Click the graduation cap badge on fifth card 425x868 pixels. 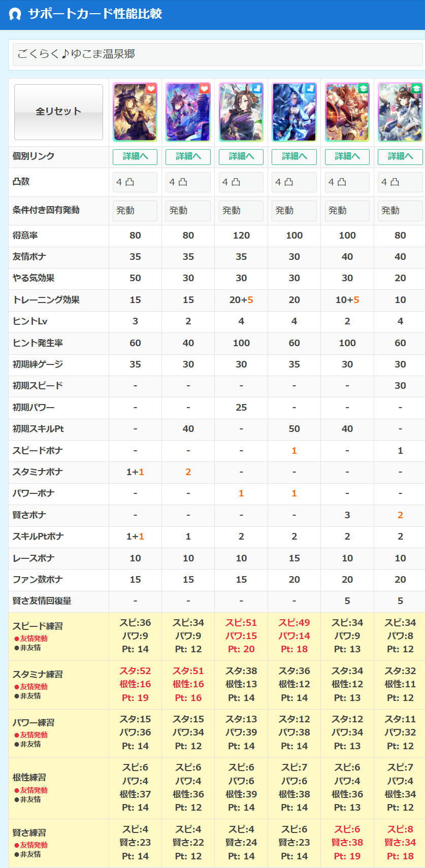coord(363,89)
